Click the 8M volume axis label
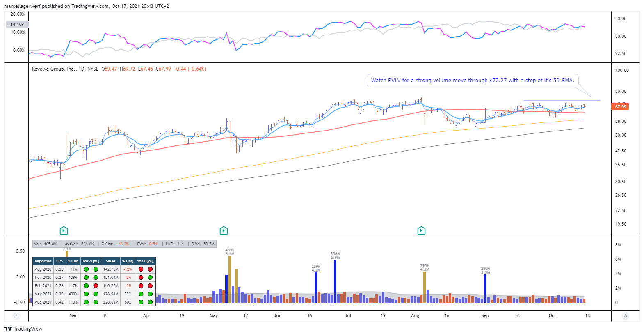Viewport: 644px width, 336px height. pos(618,245)
